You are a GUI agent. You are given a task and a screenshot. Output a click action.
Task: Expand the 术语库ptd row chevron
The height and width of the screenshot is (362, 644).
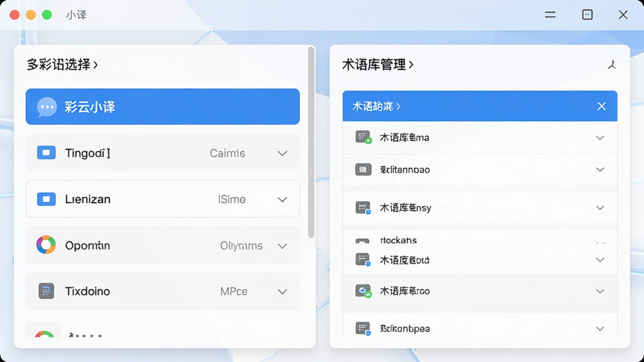coord(600,260)
